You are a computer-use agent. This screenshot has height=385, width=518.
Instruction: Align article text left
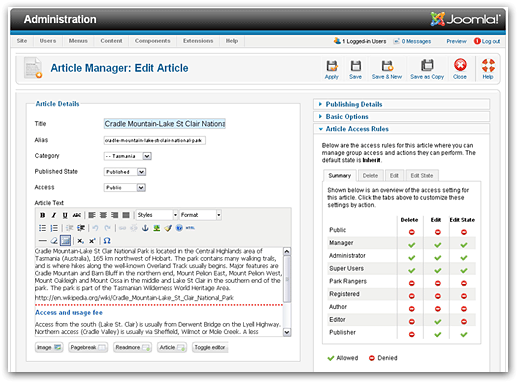coord(92,215)
